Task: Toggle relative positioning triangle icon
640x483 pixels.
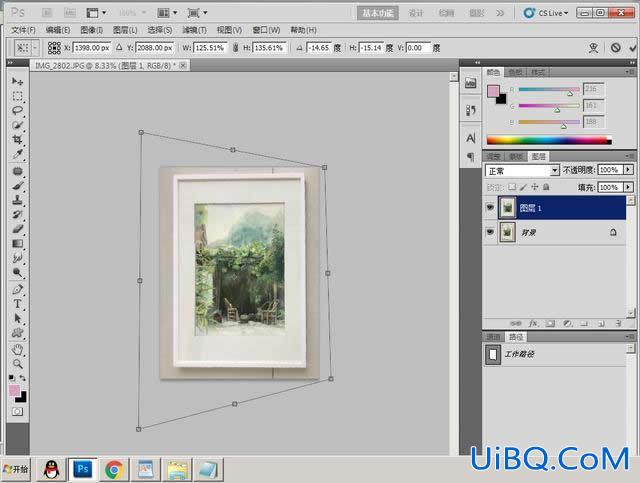Action: coord(119,47)
